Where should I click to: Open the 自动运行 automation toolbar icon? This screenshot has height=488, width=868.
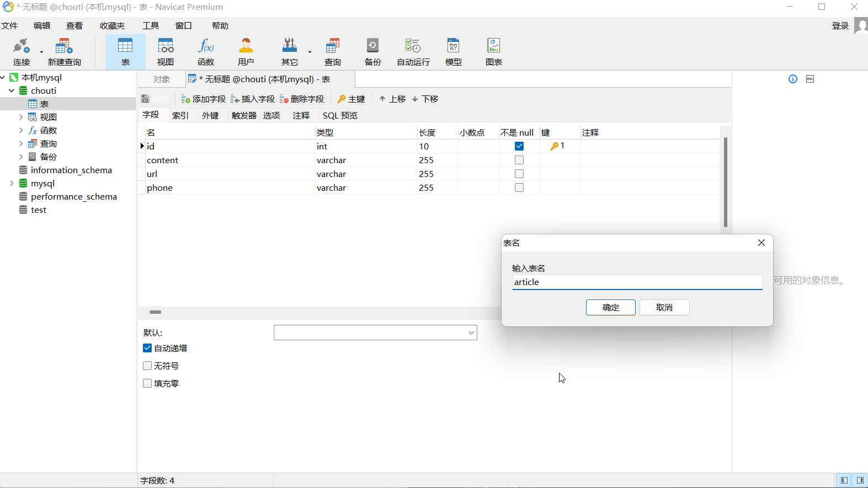point(413,52)
